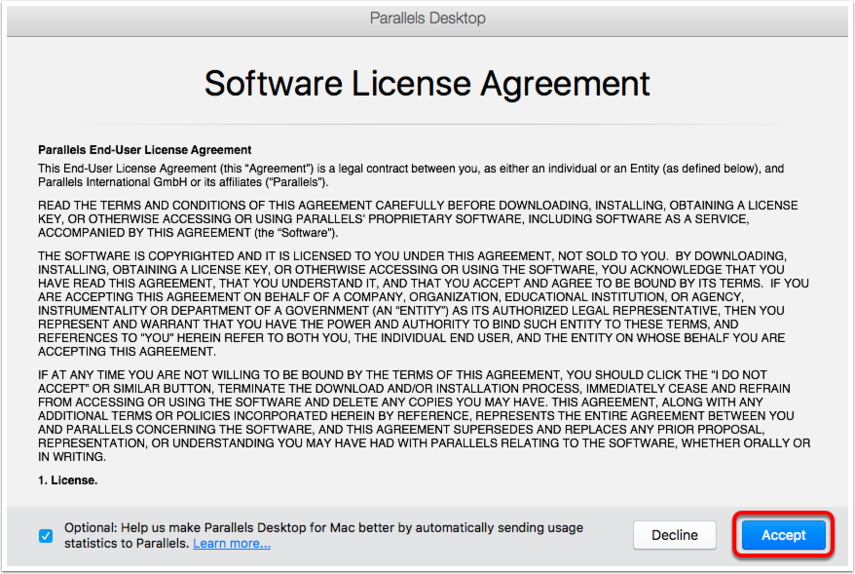This screenshot has width=855, height=574.
Task: Click the Parallels Desktop window title
Action: tap(428, 18)
